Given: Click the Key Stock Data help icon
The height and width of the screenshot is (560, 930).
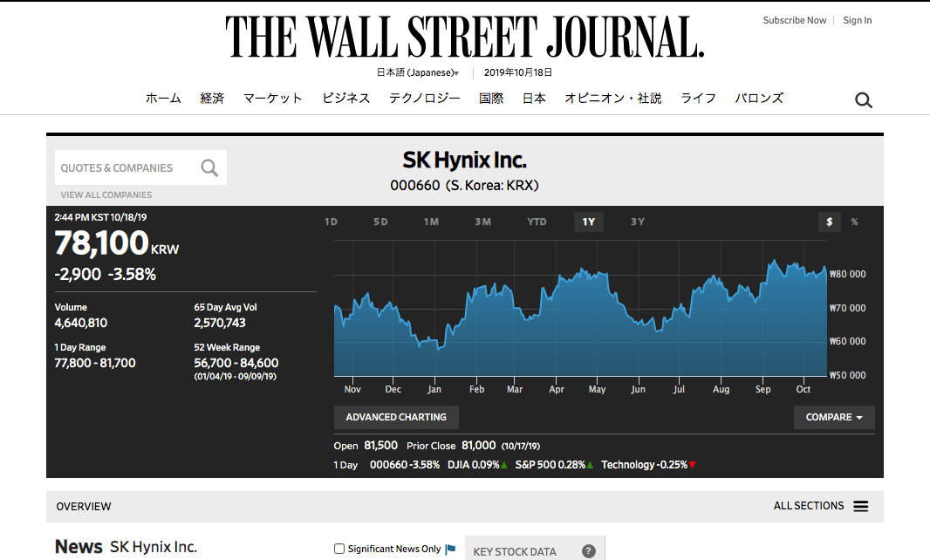Looking at the screenshot, I should [x=589, y=551].
